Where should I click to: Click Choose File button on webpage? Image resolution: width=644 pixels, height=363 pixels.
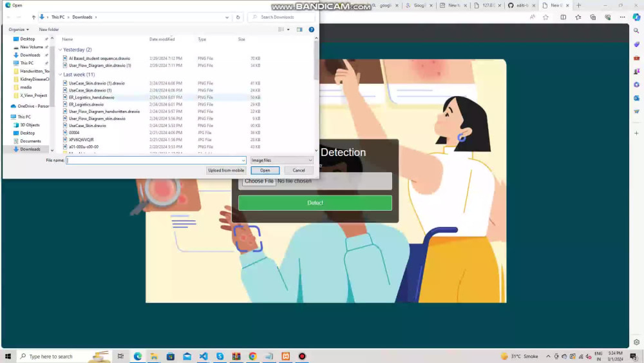coord(259,181)
